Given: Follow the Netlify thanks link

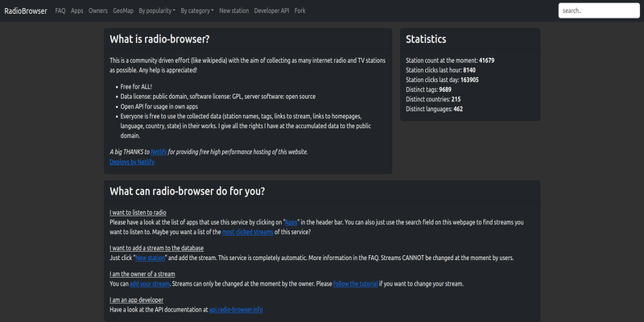Looking at the screenshot, I should pos(159,152).
